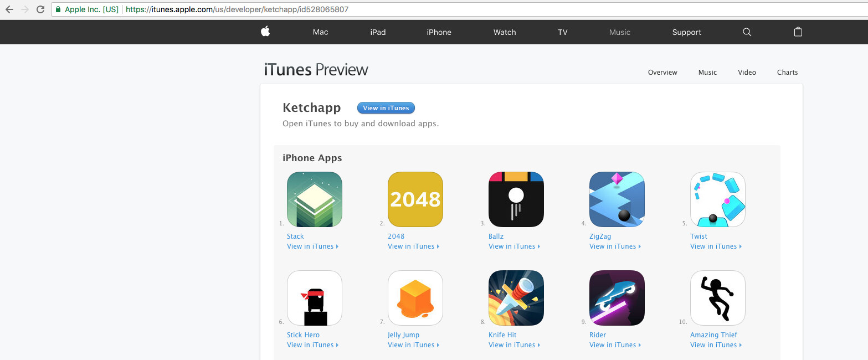Click View in iTunes under Stack
The width and height of the screenshot is (868, 360).
[x=312, y=246]
